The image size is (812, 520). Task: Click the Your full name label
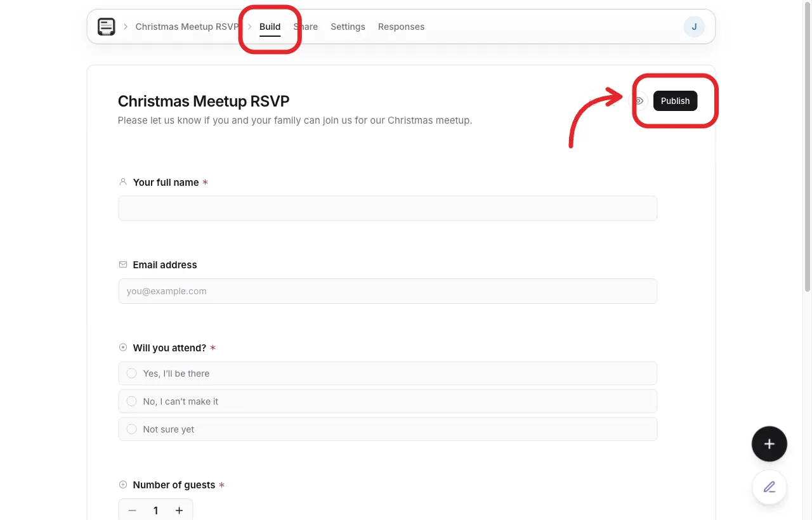click(166, 182)
